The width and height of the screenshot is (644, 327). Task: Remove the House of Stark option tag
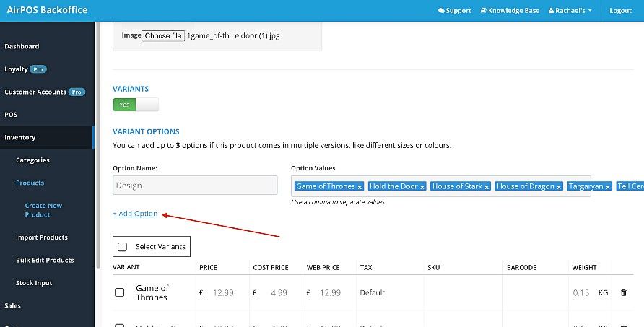pos(487,187)
